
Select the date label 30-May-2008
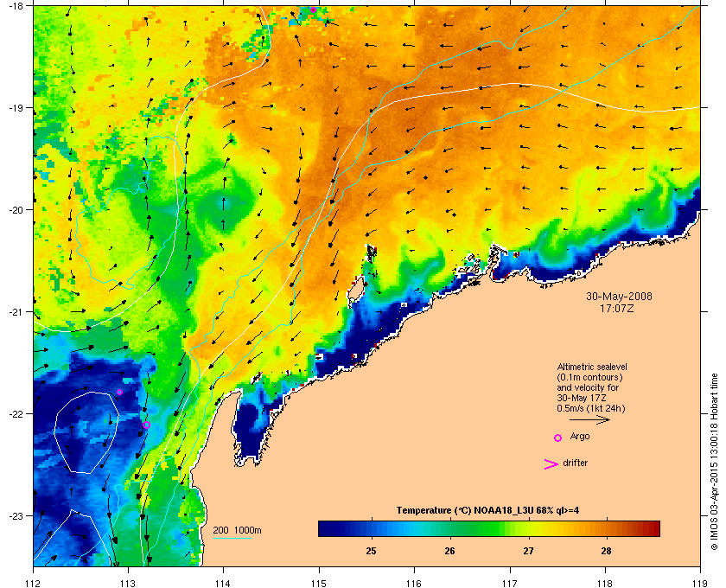pyautogui.click(x=619, y=297)
